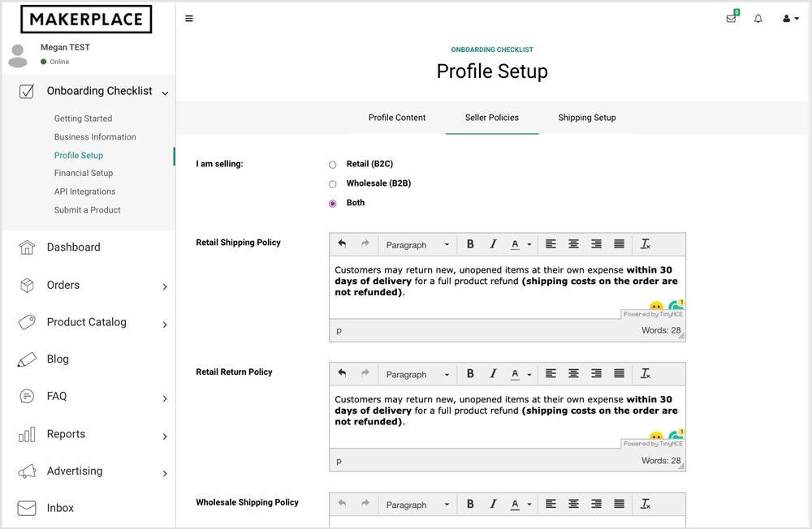The height and width of the screenshot is (529, 812).
Task: Toggle italic in Wholesale Shipping Policy editor
Action: (x=493, y=504)
